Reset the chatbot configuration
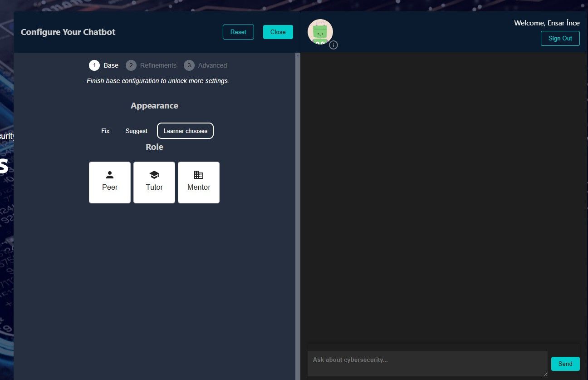The width and height of the screenshot is (588, 380). (238, 32)
